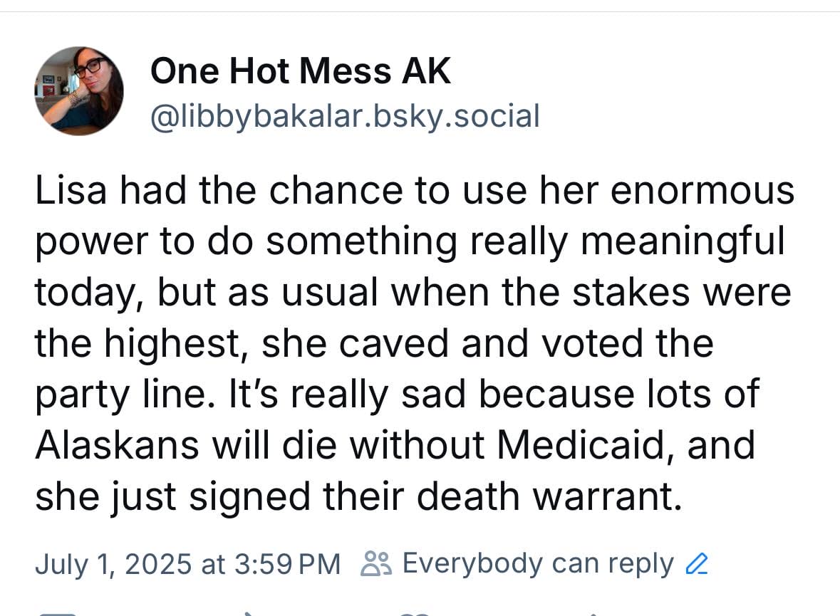Click the post line starting with party line
The image size is (840, 616).
tap(397, 395)
